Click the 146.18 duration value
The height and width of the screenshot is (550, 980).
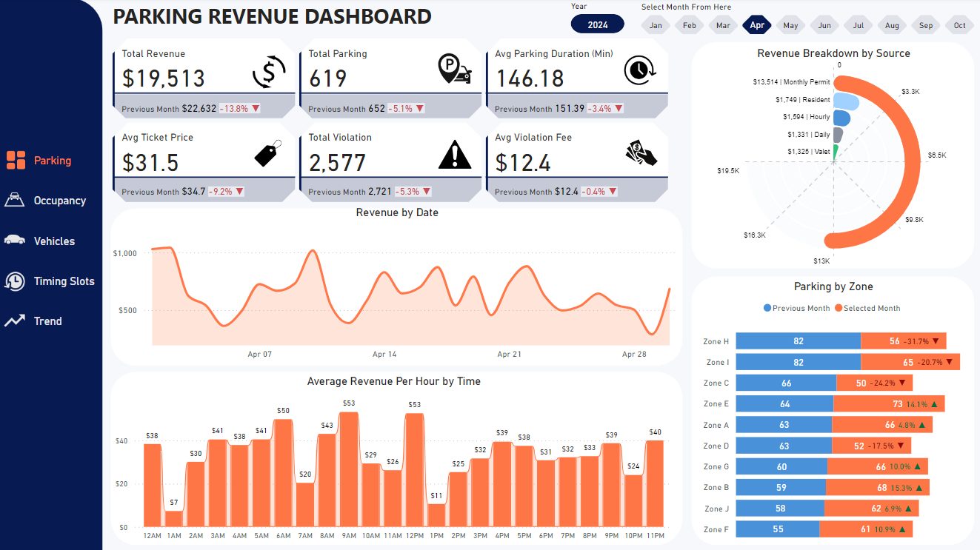530,78
